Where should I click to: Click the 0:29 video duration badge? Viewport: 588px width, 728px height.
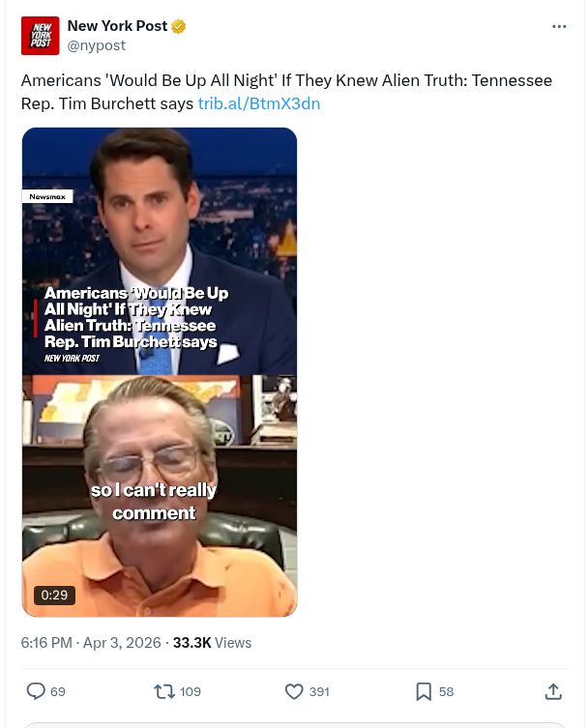[54, 596]
